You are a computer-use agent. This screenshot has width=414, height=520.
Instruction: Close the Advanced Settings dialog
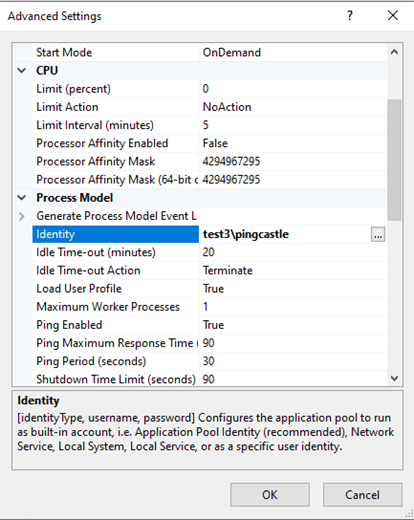[393, 15]
